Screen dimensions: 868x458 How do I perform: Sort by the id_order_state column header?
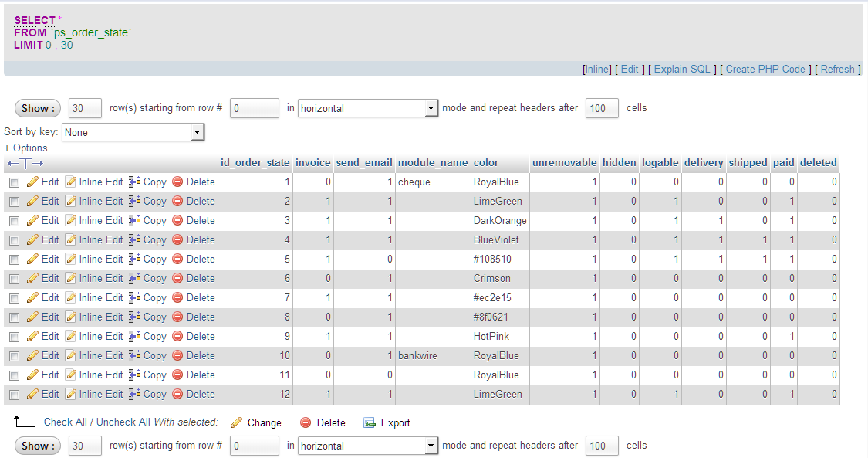(255, 163)
